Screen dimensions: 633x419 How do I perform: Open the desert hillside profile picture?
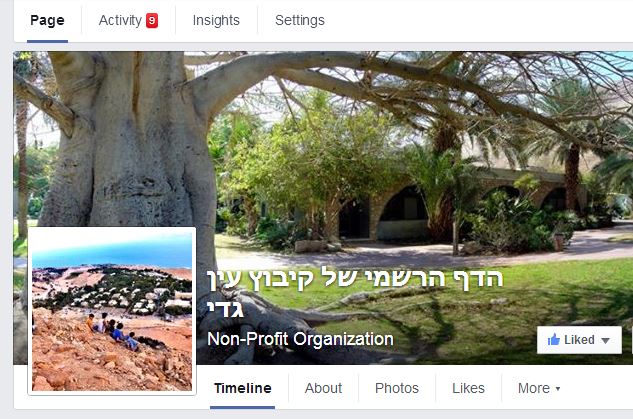(x=112, y=311)
